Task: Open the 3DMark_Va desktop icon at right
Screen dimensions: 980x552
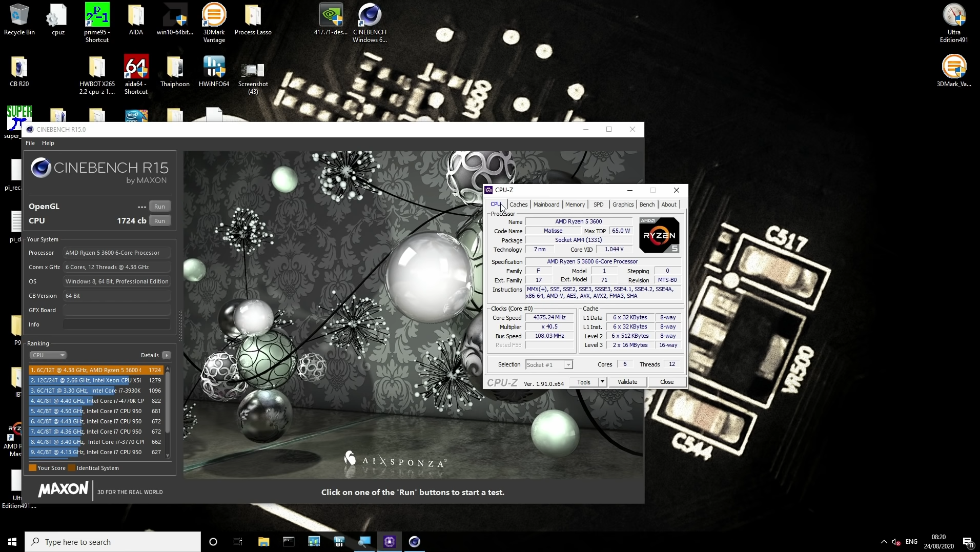Action: coord(954,71)
